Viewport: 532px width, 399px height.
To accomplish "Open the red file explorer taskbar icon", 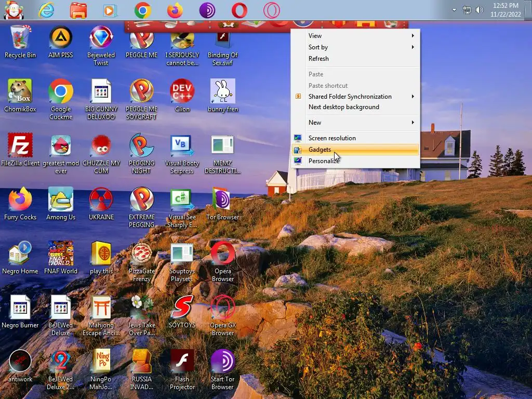I will (78, 10).
